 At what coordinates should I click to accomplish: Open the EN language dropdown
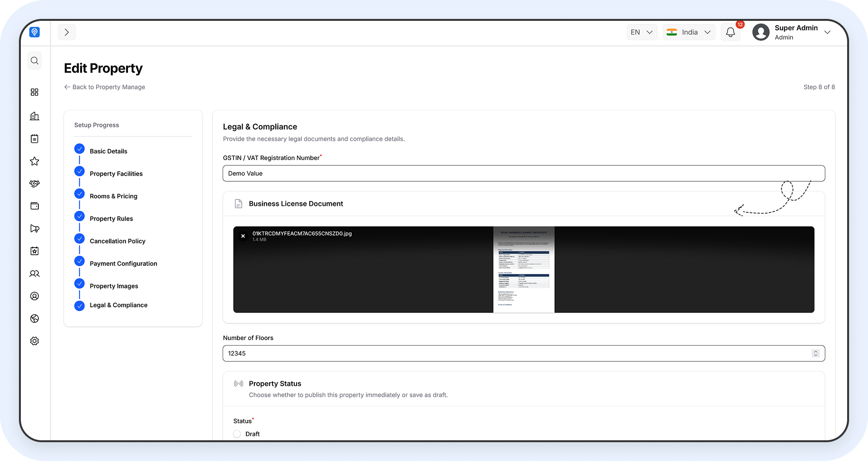[x=642, y=32]
